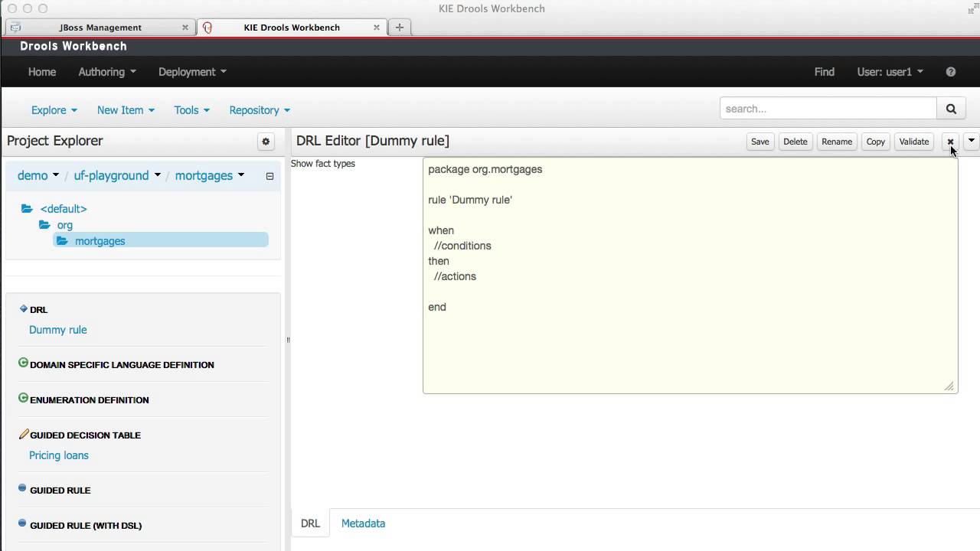The image size is (980, 551).
Task: Click the magnifier search button
Action: pos(951,109)
